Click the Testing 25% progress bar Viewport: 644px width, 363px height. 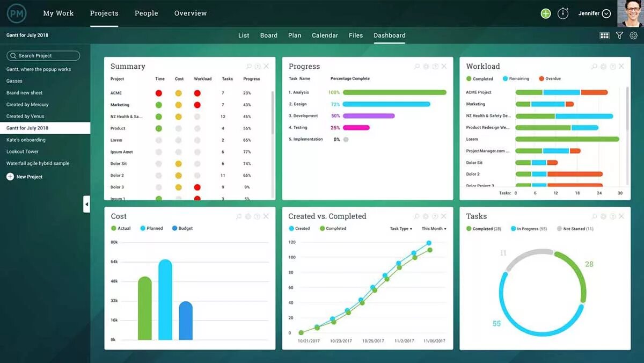356,128
